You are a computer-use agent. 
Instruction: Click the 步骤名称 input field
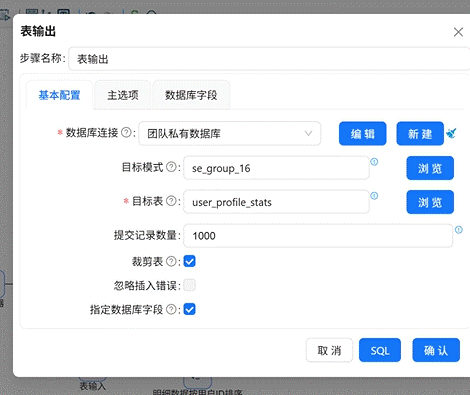click(x=269, y=59)
